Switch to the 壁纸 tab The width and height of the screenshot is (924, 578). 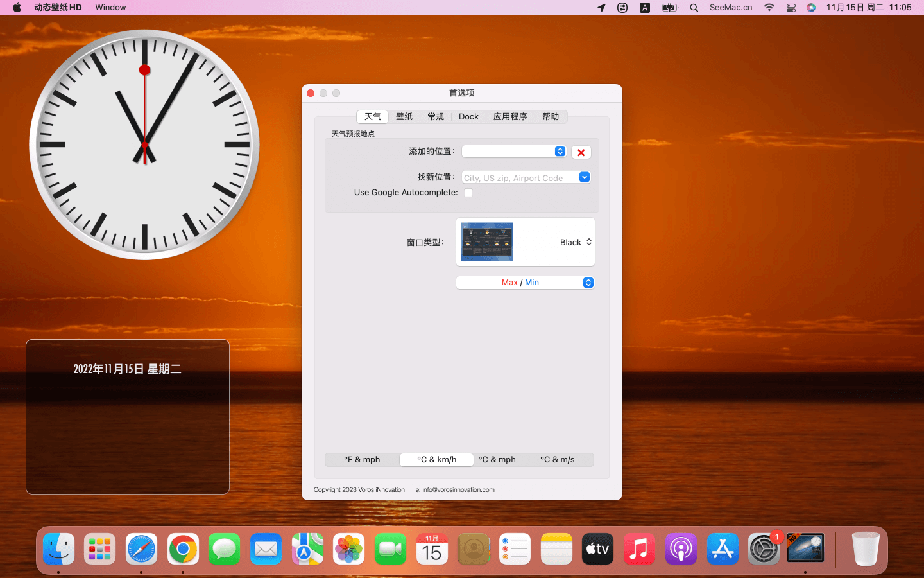click(x=404, y=116)
